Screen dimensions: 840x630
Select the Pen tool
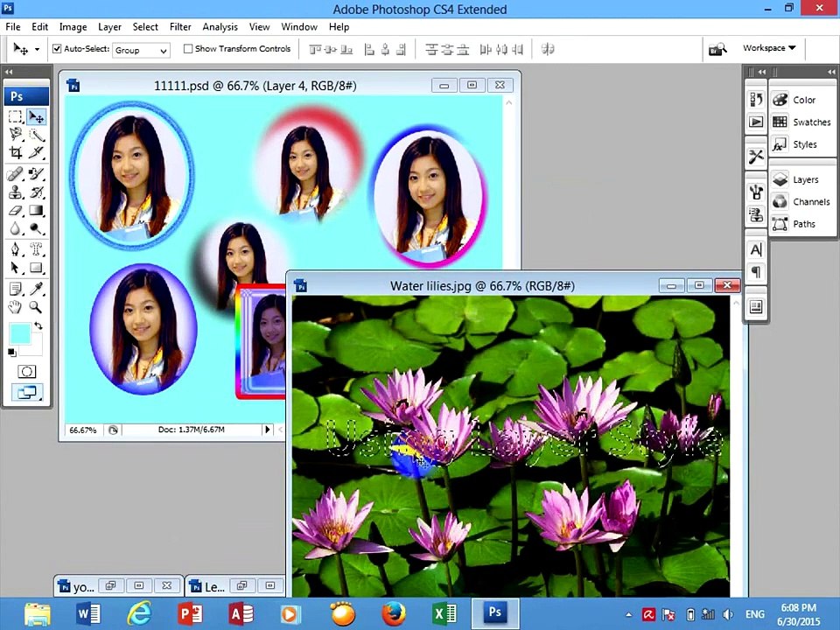tap(16, 249)
